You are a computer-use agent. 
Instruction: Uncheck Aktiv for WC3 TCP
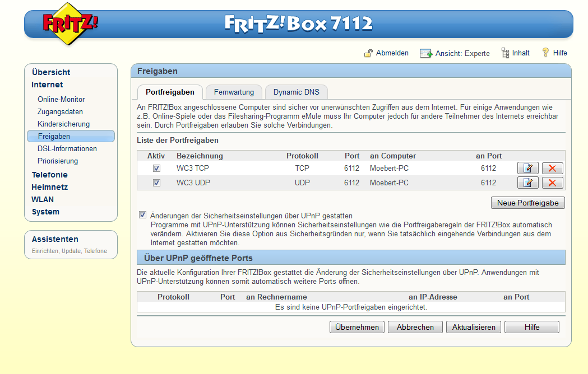156,169
